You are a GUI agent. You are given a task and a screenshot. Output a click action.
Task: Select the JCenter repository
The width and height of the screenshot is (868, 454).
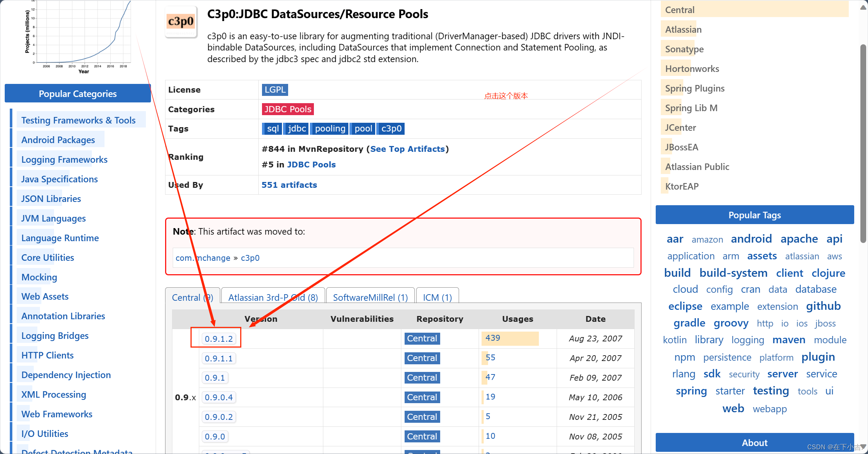(x=680, y=127)
